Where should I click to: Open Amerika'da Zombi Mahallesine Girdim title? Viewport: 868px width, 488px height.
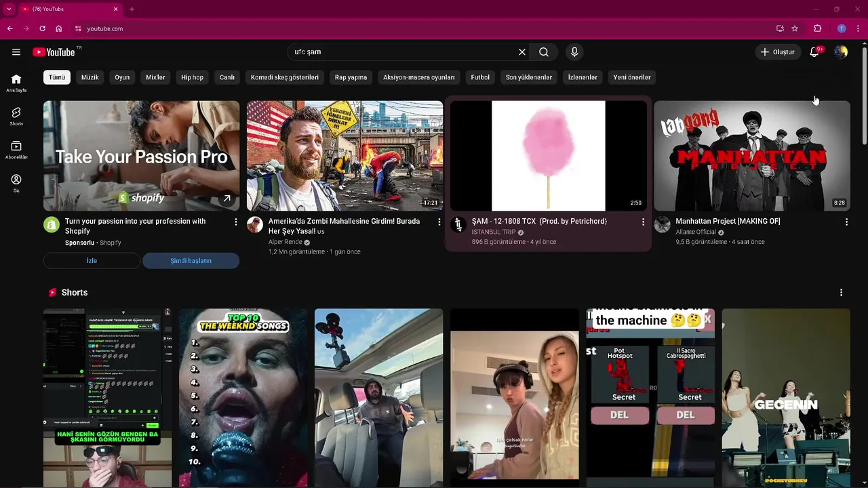click(x=344, y=226)
